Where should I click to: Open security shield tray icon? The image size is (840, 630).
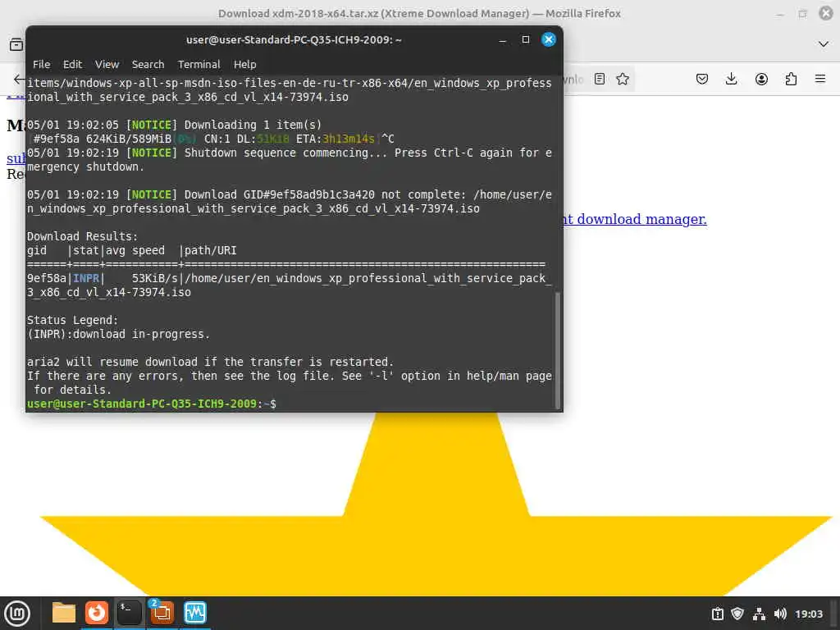pos(737,614)
